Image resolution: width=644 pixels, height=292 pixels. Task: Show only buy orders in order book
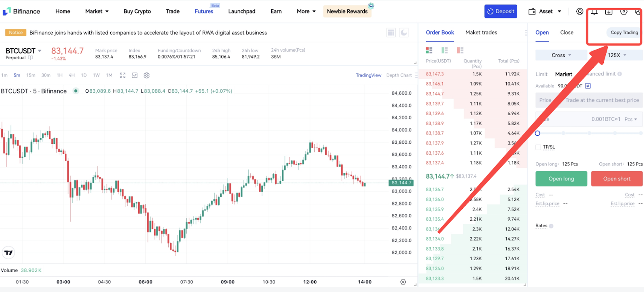(x=445, y=50)
